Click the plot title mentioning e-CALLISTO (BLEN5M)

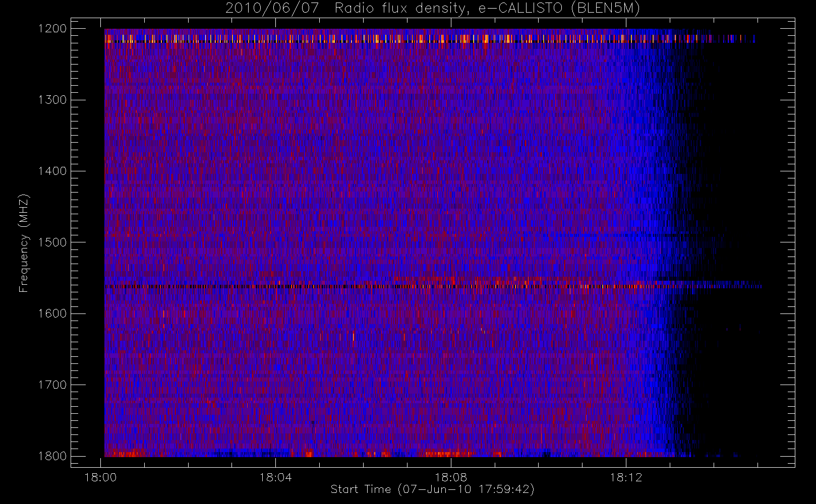point(433,9)
